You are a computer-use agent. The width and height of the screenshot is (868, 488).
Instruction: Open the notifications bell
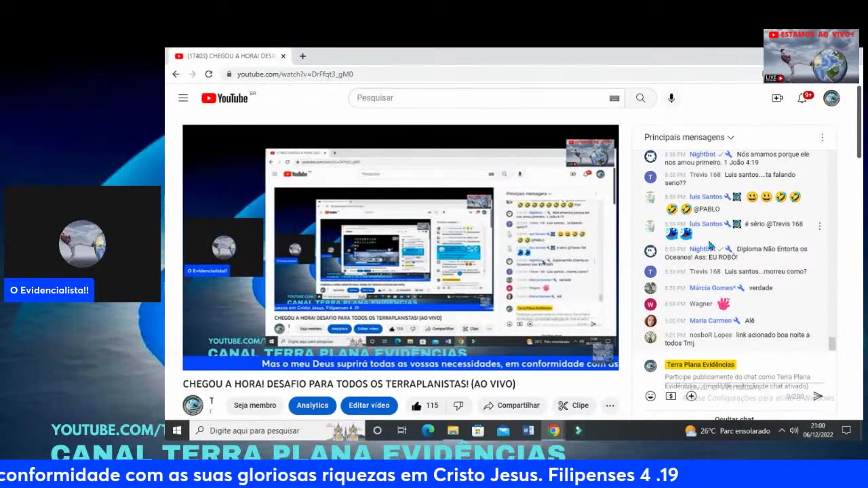tap(803, 98)
